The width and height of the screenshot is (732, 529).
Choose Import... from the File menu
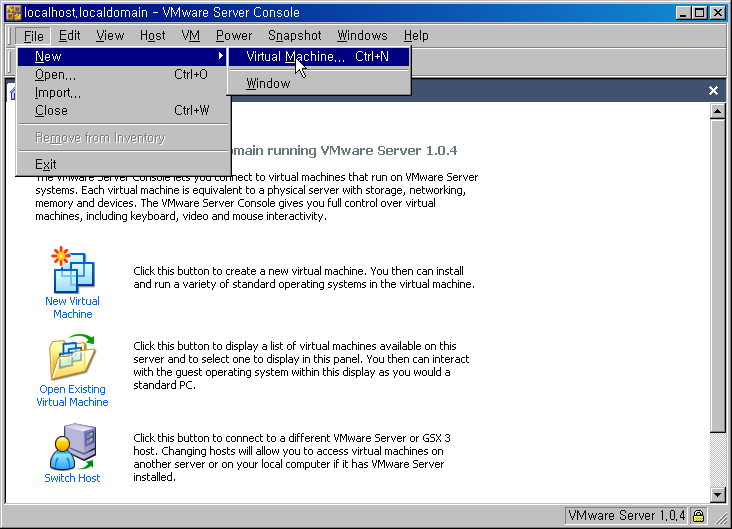tap(58, 93)
